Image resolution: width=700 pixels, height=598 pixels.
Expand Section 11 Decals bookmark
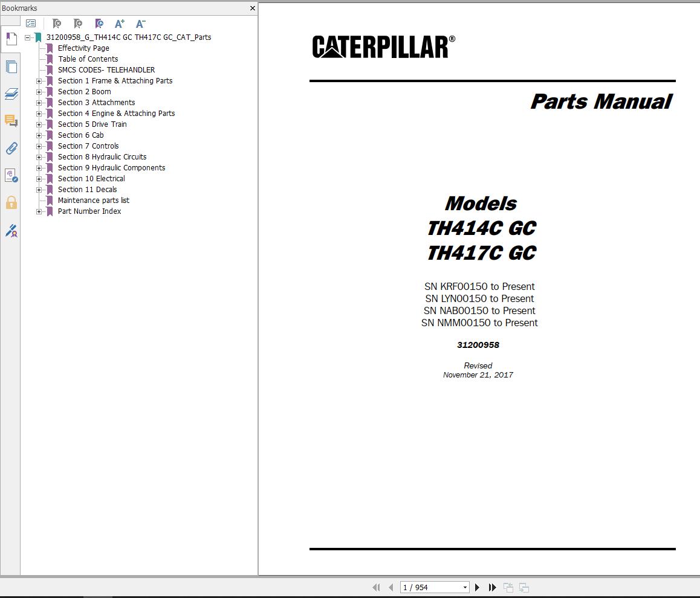[x=39, y=190]
